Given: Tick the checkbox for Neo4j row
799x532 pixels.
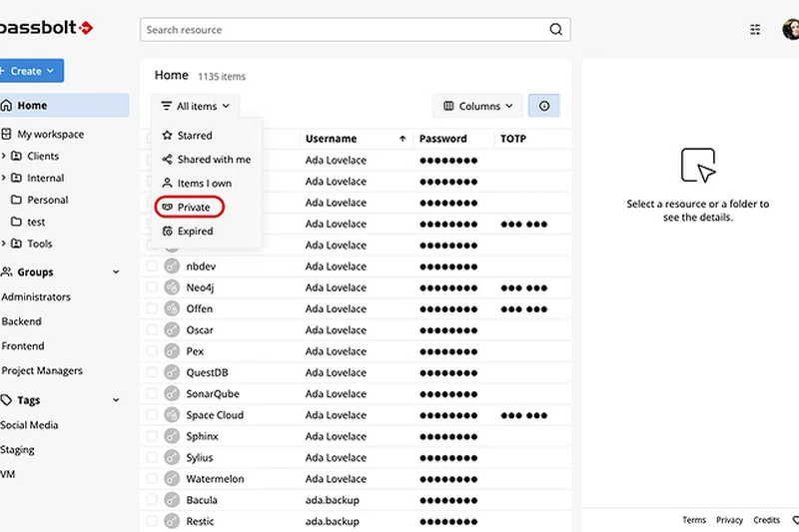Looking at the screenshot, I should point(152,287).
